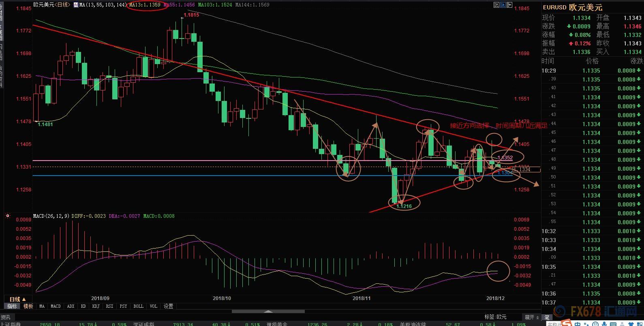Select the KDJ indicator button
644x326 pixels.
(x=96, y=307)
